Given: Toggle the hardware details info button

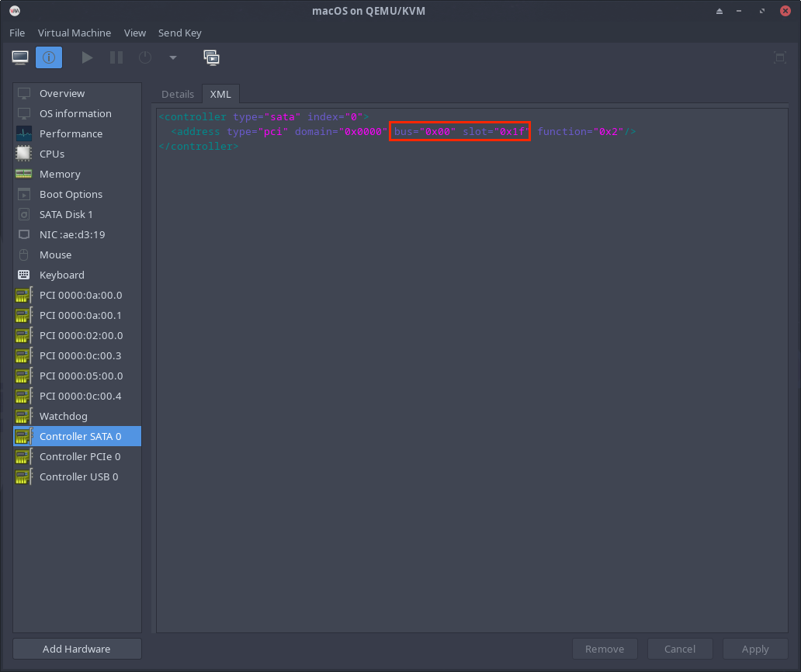Looking at the screenshot, I should [x=49, y=57].
